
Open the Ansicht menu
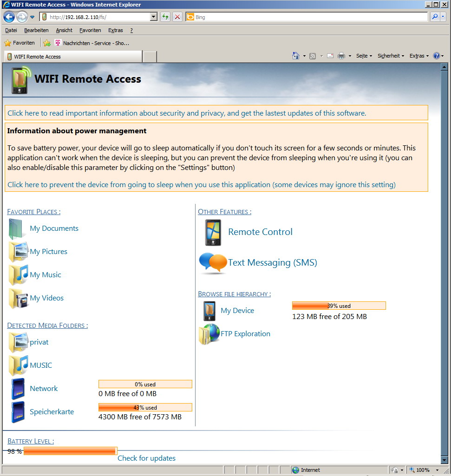(x=64, y=30)
